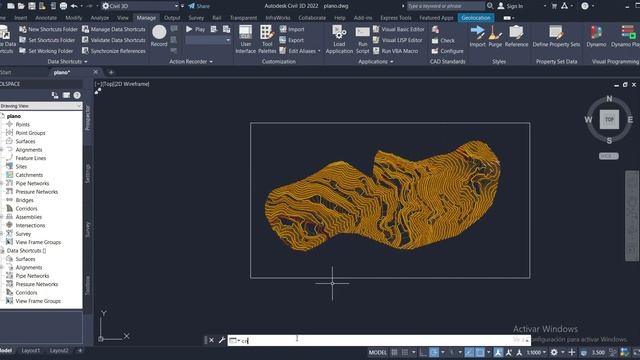The image size is (640, 360).
Task: Toggle snap mode in status bar
Action: click(x=405, y=352)
